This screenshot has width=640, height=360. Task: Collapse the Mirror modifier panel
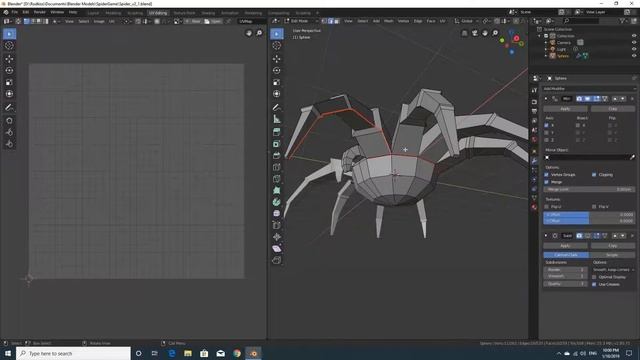pyautogui.click(x=546, y=99)
